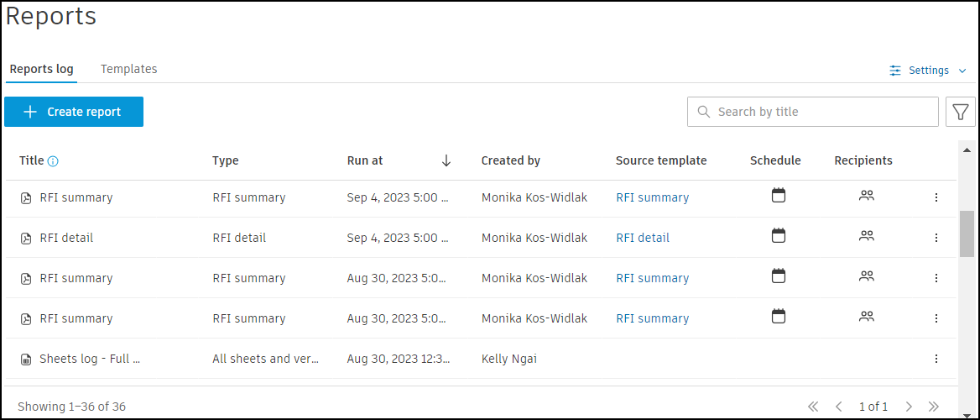
Task: Switch to the Templates tab
Action: (129, 69)
